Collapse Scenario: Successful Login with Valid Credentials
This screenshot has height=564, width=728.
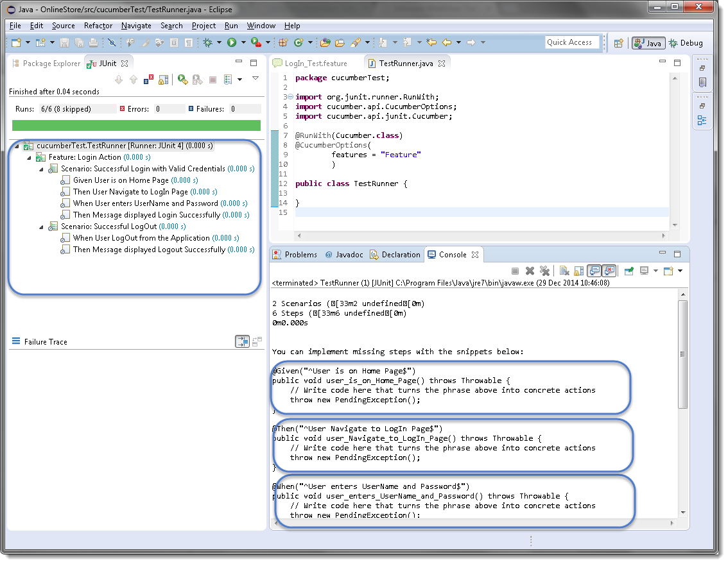[x=41, y=169]
